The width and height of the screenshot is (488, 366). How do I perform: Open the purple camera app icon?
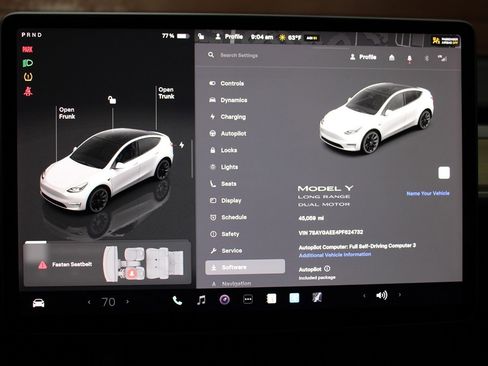pos(225,300)
